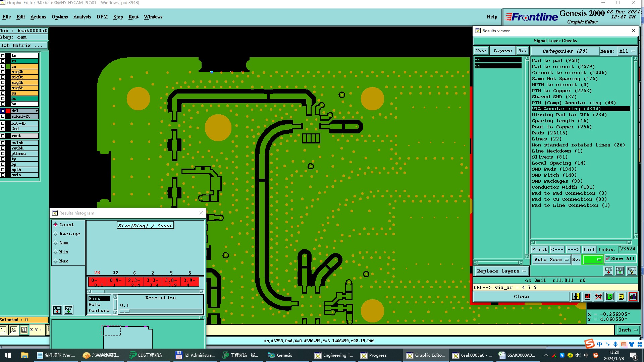Open the Inch units dropdown

click(628, 330)
